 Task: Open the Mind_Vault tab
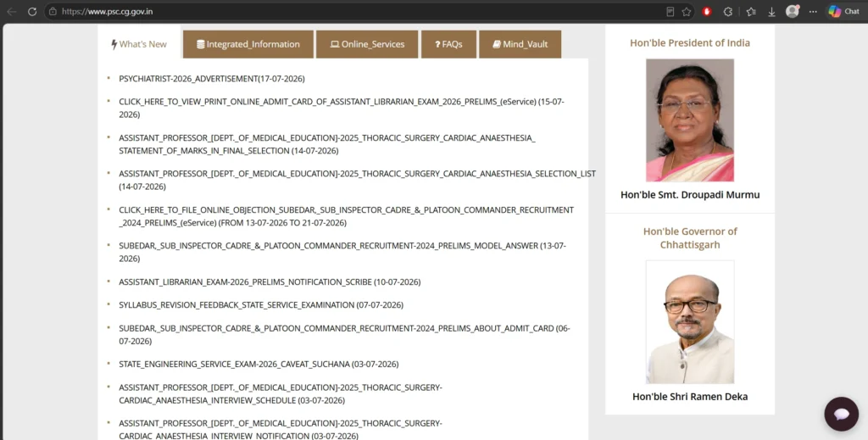click(x=520, y=44)
